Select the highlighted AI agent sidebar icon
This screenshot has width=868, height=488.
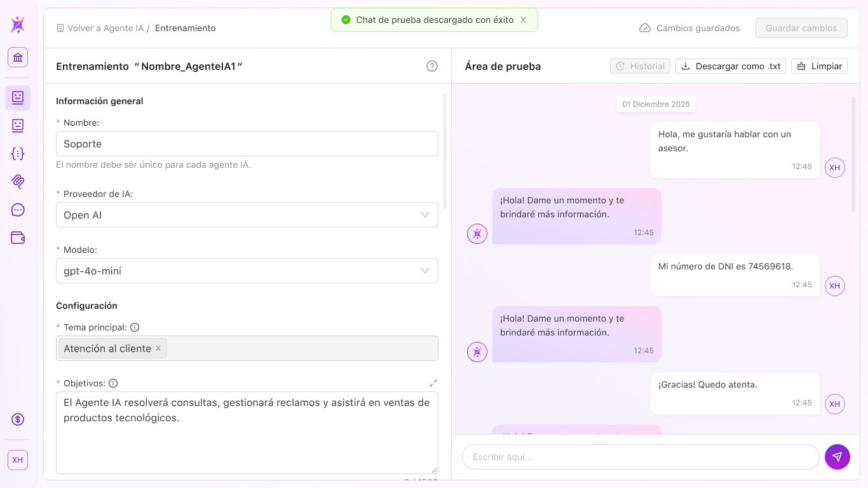coord(18,98)
